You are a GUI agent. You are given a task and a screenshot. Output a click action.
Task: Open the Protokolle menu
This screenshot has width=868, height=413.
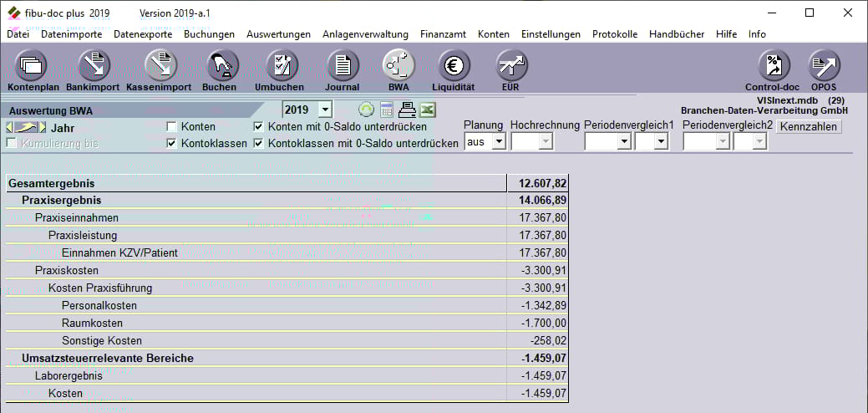[615, 34]
